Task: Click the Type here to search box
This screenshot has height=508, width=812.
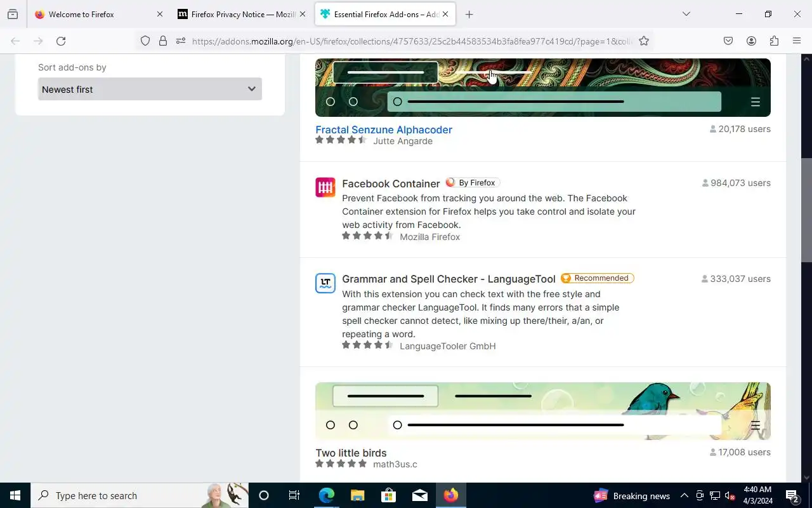Action: 140,495
